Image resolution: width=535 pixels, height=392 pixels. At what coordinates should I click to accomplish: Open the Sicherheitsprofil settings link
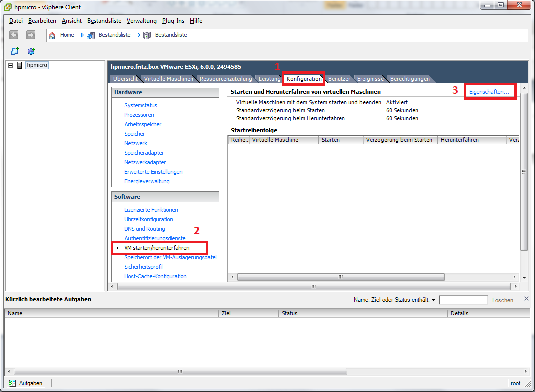143,267
